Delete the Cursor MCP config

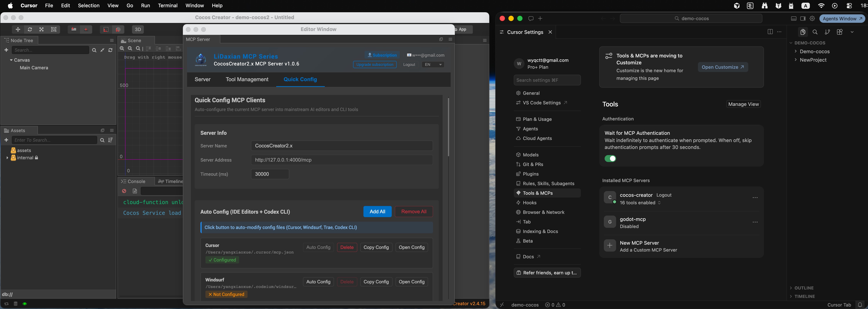click(x=347, y=247)
